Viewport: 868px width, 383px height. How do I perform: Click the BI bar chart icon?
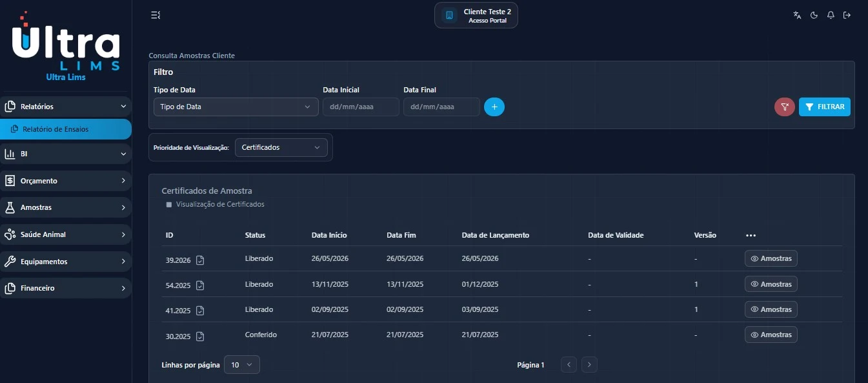10,154
